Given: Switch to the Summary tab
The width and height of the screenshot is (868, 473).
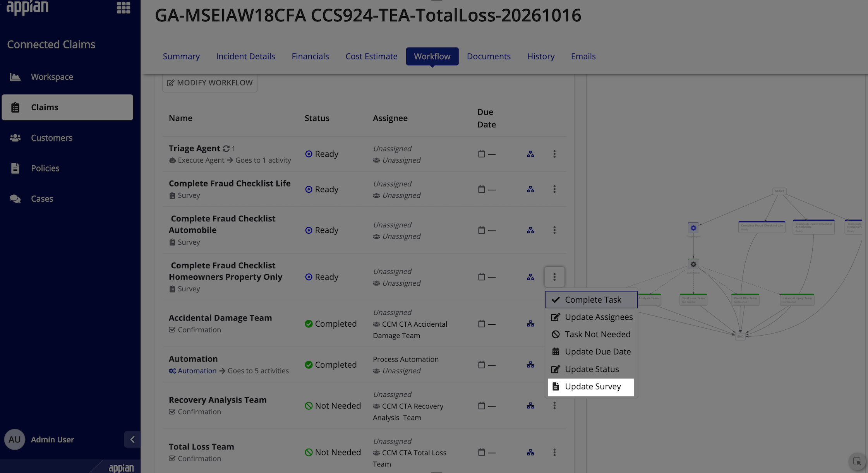Looking at the screenshot, I should click(181, 57).
